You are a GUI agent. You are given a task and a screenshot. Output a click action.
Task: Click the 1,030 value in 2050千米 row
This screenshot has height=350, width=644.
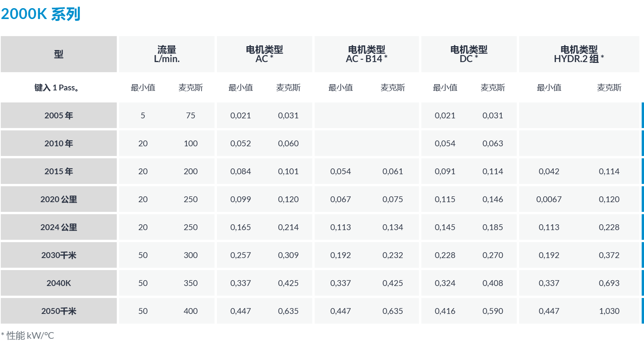coord(609,311)
